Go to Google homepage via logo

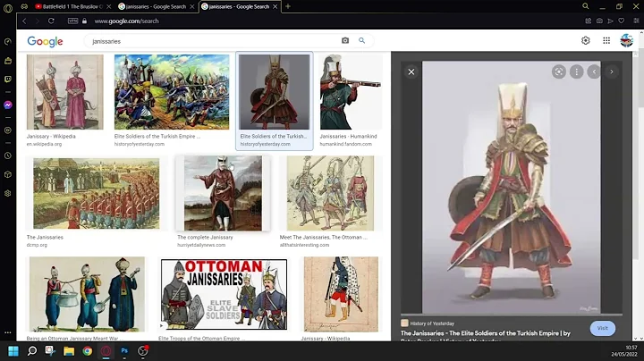46,41
